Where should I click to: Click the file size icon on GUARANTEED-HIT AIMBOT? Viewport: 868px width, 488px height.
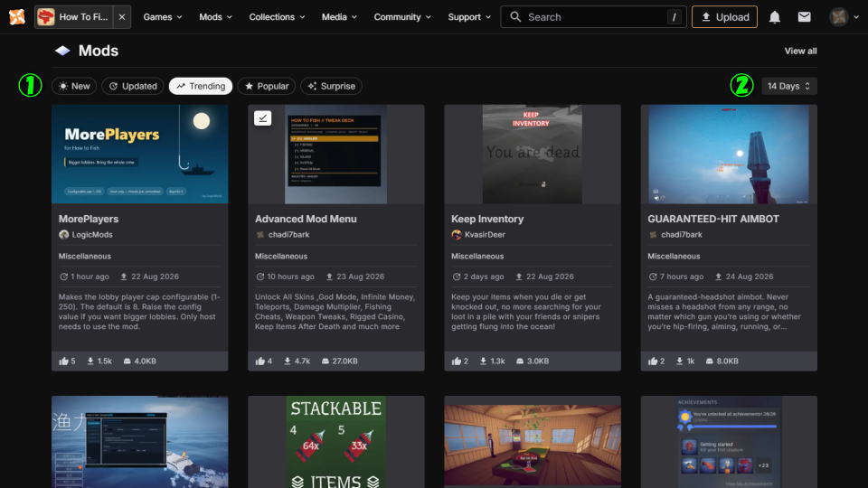point(709,361)
